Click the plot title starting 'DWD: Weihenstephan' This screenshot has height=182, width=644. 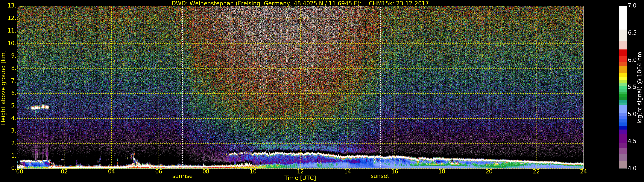point(300,3)
